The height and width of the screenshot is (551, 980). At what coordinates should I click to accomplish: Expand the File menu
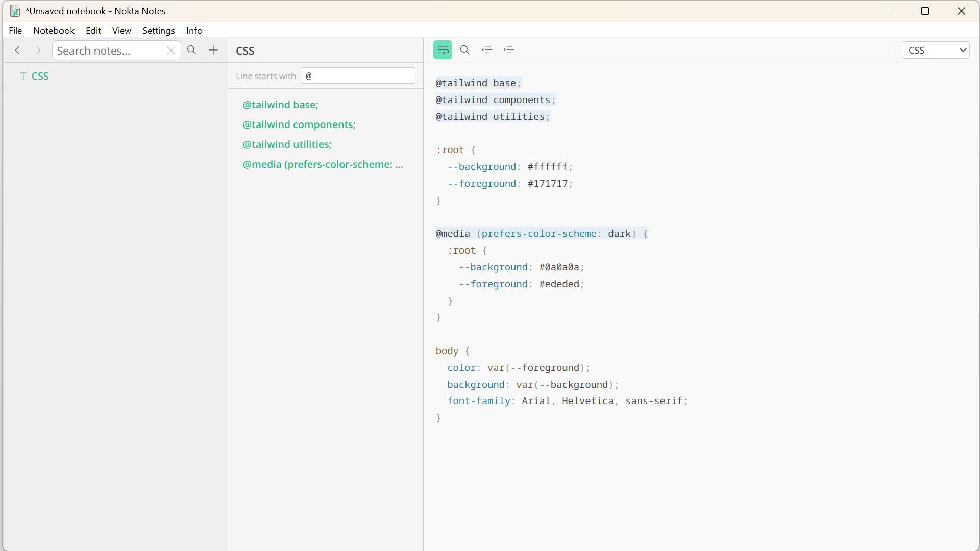pyautogui.click(x=15, y=30)
